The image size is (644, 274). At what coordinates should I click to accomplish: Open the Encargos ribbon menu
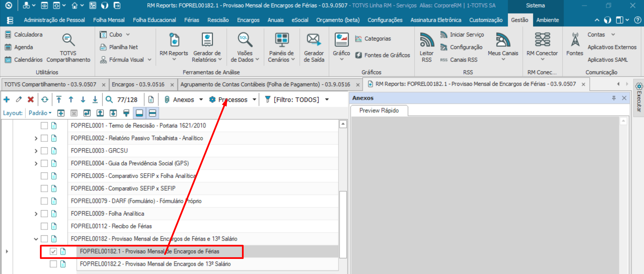[x=248, y=20]
